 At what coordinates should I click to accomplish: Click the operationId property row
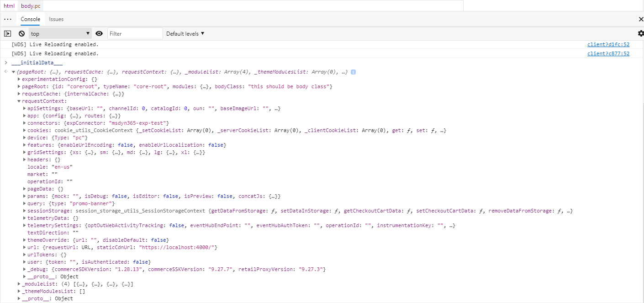point(50,181)
